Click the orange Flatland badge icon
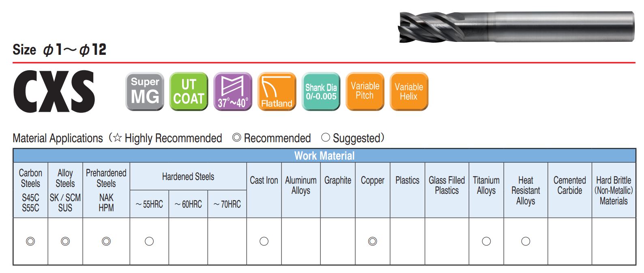The height and width of the screenshot is (273, 644). point(277,91)
